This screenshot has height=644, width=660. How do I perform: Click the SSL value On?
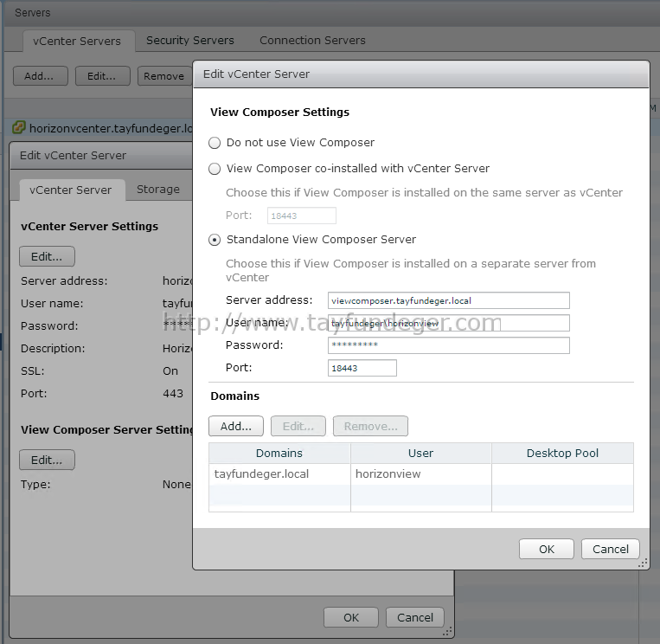click(170, 371)
